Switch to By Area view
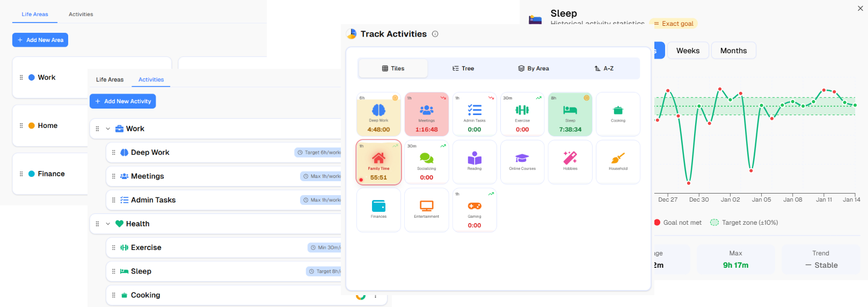868x307 pixels. (x=534, y=69)
